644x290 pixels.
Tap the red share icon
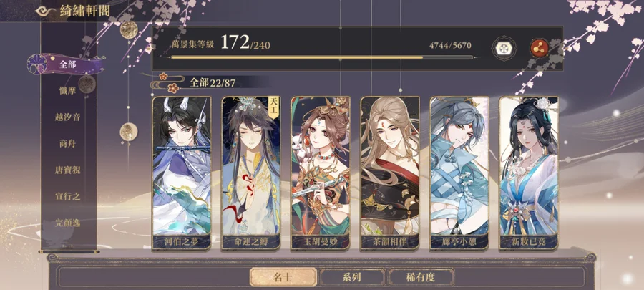coord(540,48)
